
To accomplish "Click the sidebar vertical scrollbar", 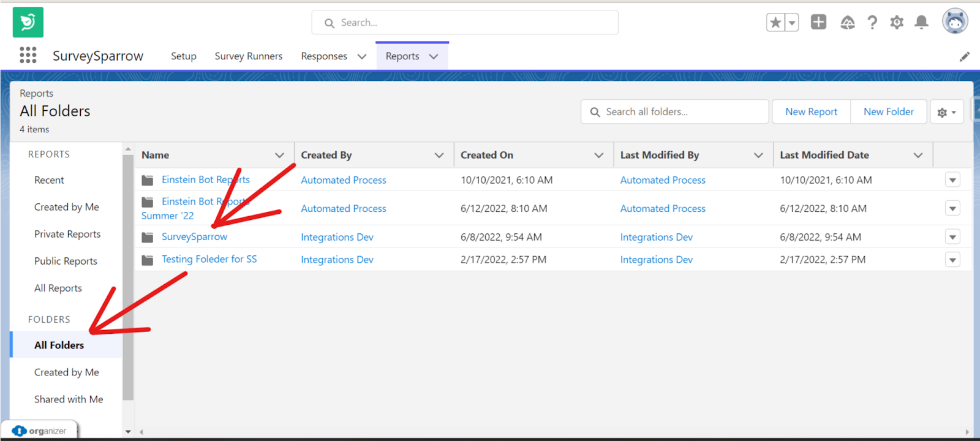I will [x=128, y=276].
